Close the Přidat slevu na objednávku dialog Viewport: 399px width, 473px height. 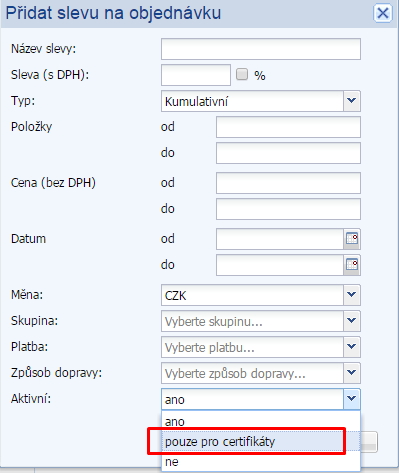(382, 14)
